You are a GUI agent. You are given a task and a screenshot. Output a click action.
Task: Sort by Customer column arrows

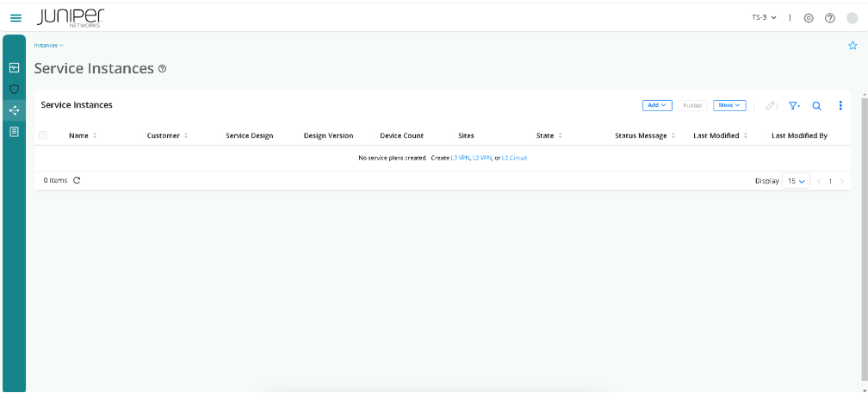186,136
